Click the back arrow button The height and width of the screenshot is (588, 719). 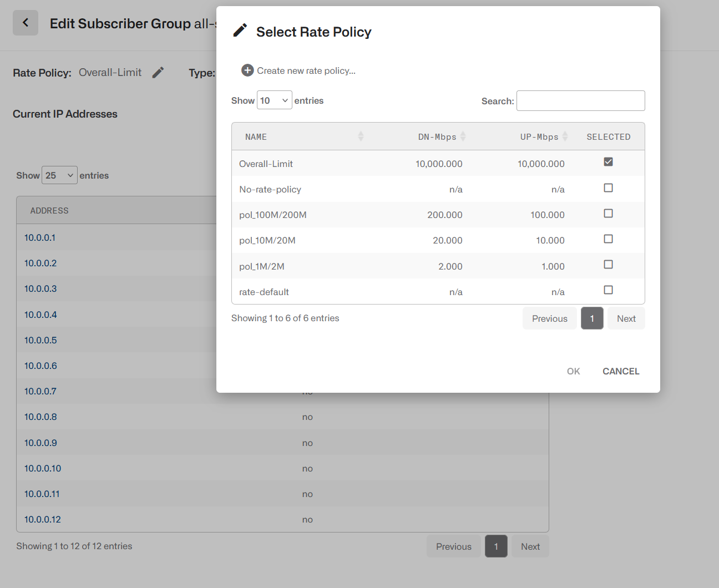(26, 23)
